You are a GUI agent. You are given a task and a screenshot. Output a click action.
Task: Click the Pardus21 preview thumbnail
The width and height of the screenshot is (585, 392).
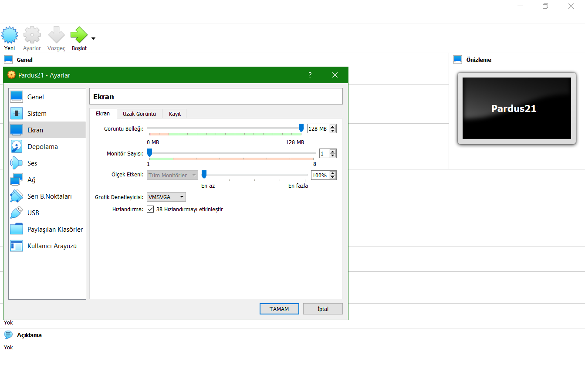click(517, 108)
